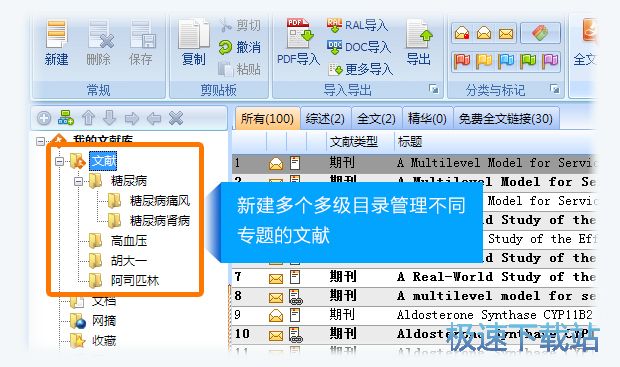
Task: Click the document icon in row 1
Action: pos(295,163)
